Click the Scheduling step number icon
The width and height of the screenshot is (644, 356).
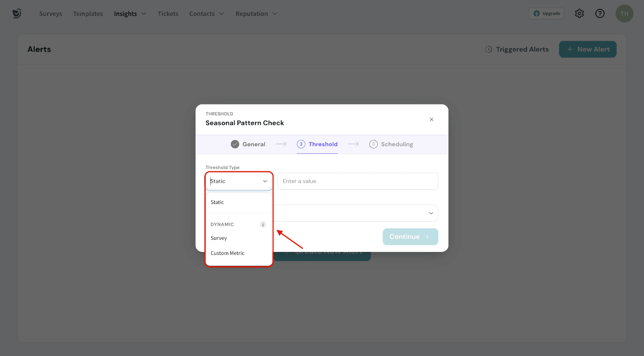click(x=374, y=144)
